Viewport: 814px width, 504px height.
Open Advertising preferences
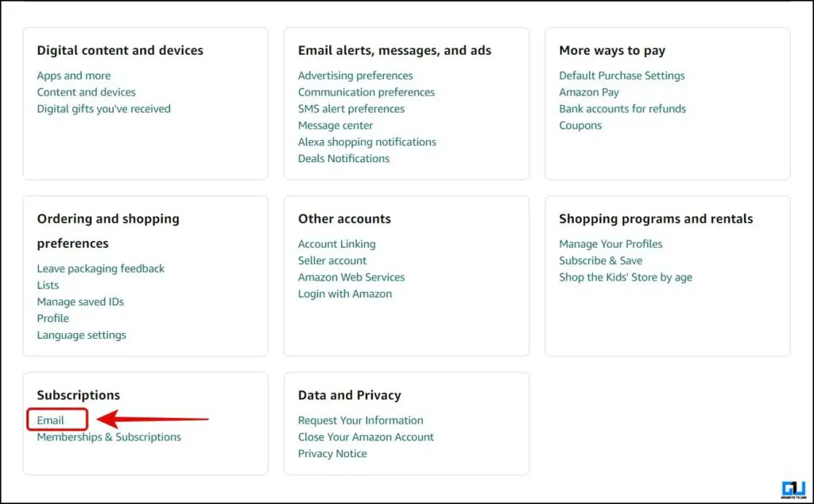click(355, 76)
